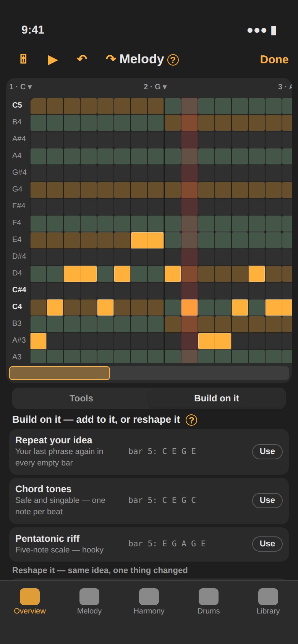
Task: Select the G4 pitch label
Action: [x=17, y=189]
